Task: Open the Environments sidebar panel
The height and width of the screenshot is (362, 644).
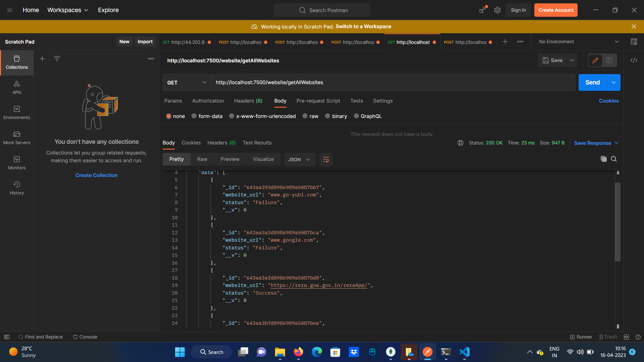Action: tap(16, 112)
